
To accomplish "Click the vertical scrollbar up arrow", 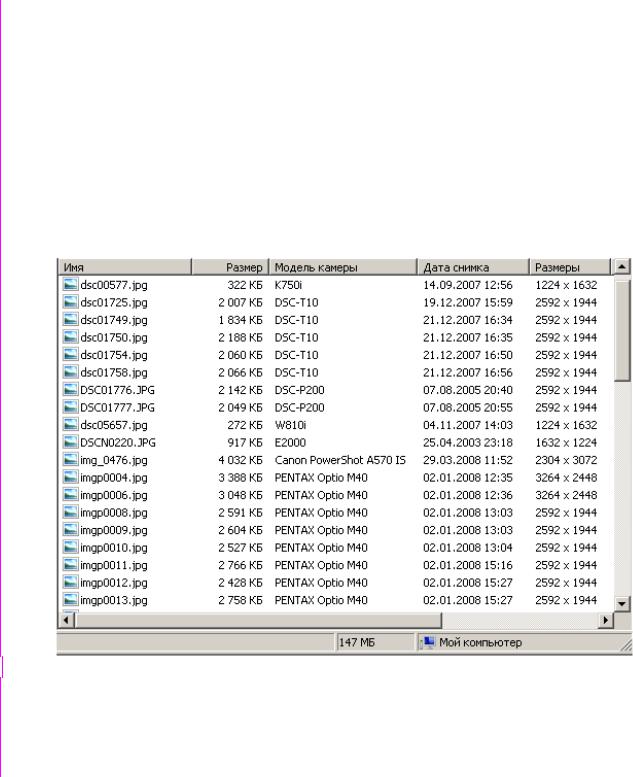I will tap(622, 267).
